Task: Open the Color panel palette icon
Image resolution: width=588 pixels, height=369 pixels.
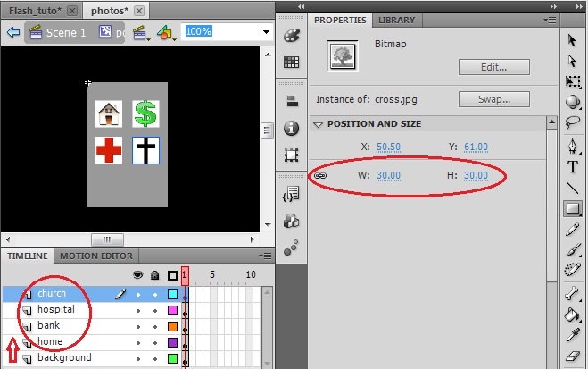Action: (292, 36)
